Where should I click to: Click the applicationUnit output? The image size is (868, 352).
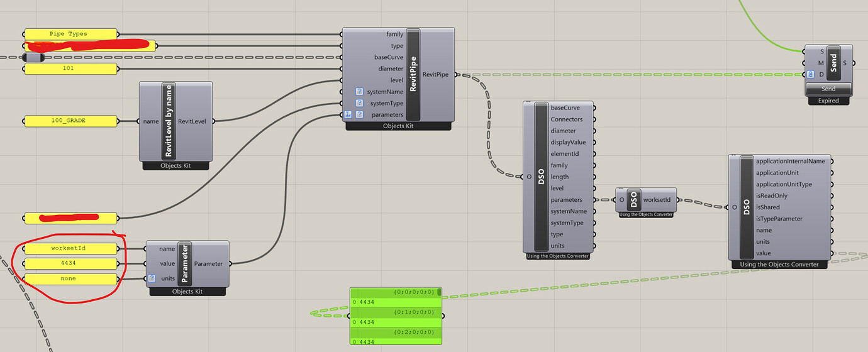tap(777, 173)
